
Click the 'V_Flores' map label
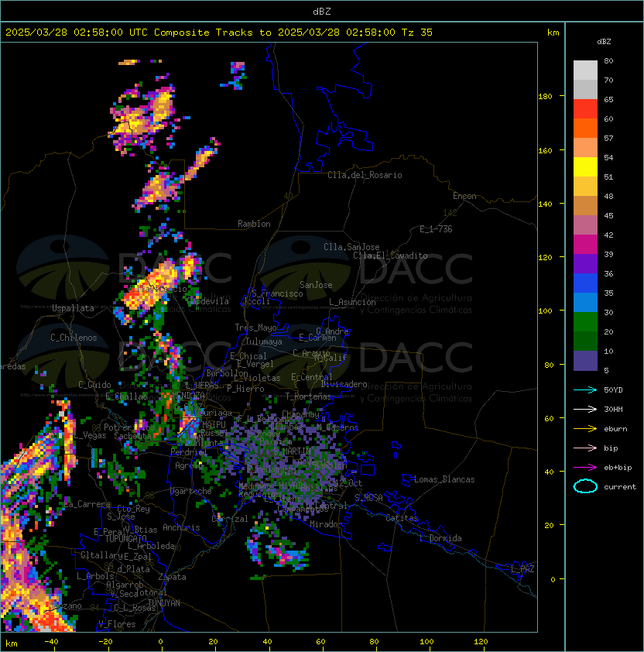[117, 624]
